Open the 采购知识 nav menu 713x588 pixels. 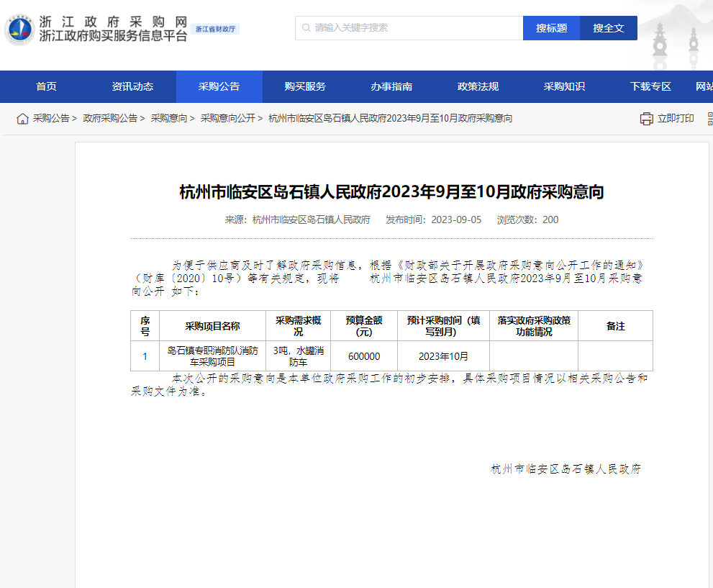[564, 86]
